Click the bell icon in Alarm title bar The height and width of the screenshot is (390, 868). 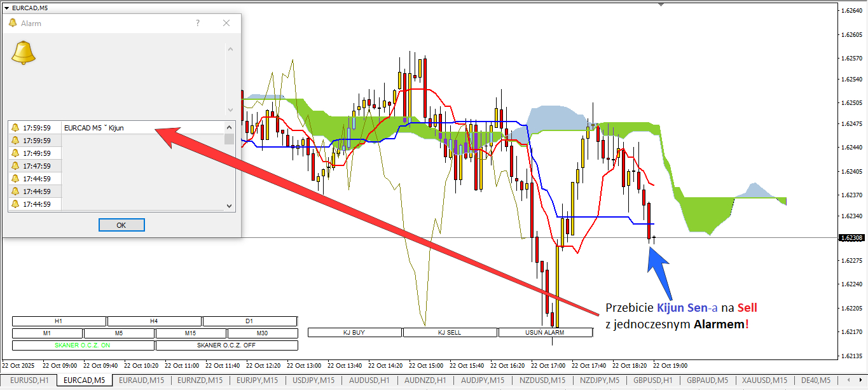pyautogui.click(x=13, y=23)
